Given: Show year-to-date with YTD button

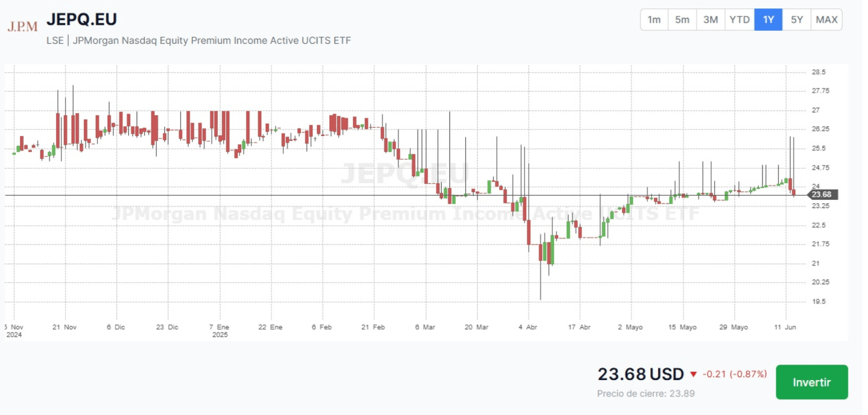Looking at the screenshot, I should [740, 20].
